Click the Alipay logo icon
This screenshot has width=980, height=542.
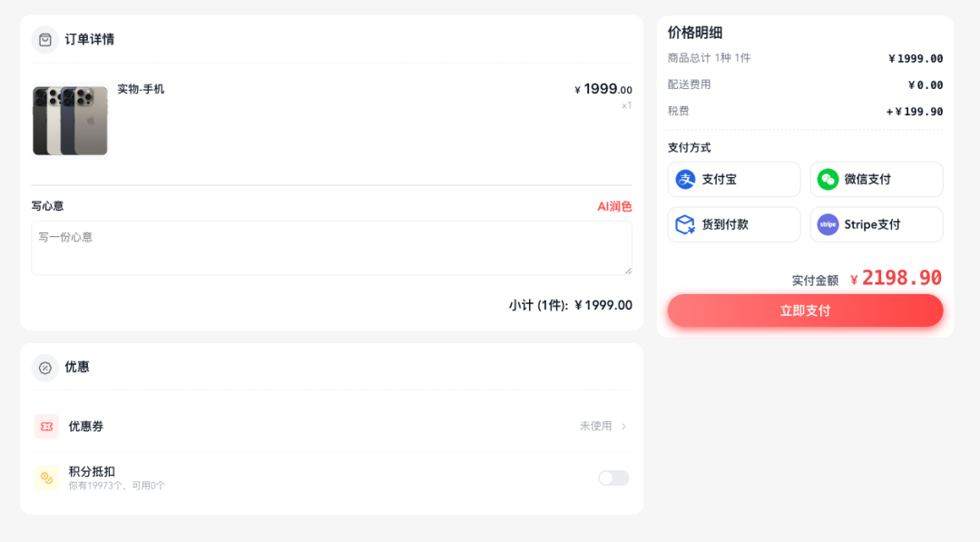686,180
